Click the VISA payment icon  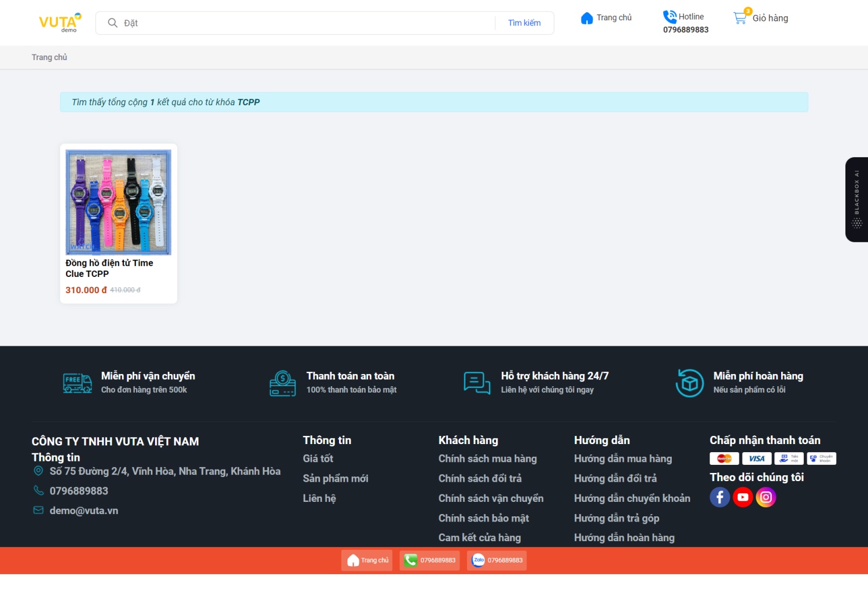pyautogui.click(x=756, y=459)
